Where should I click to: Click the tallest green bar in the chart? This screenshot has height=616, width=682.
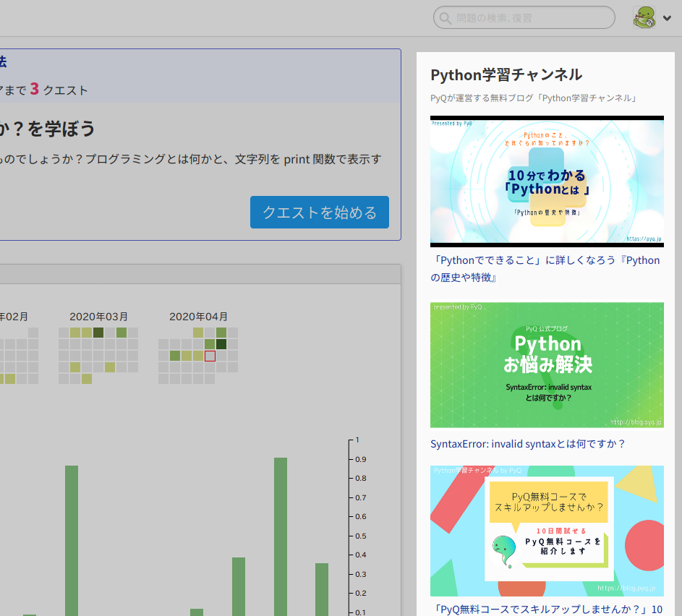[x=281, y=536]
